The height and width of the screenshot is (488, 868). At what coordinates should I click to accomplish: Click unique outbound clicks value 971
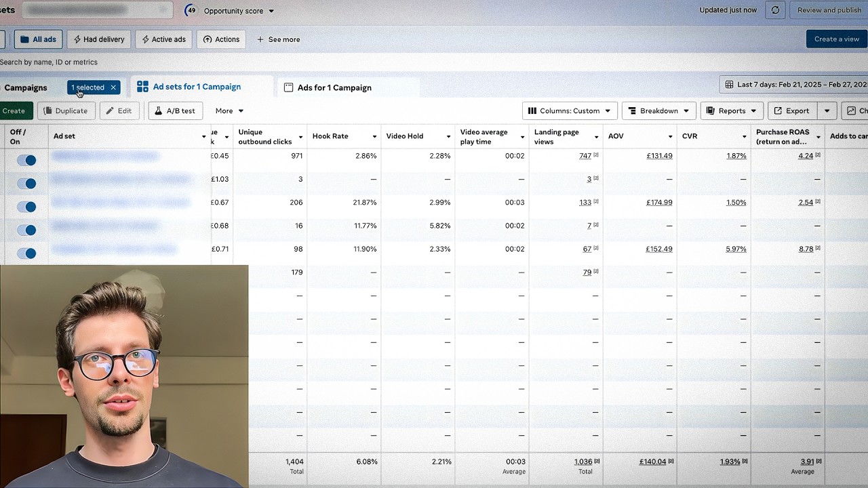coord(296,156)
